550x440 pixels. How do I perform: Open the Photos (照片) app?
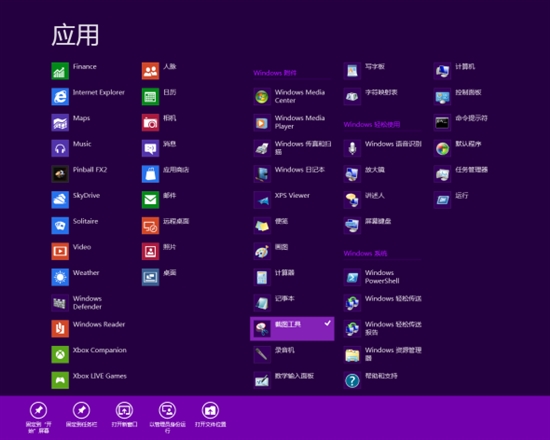tap(159, 251)
